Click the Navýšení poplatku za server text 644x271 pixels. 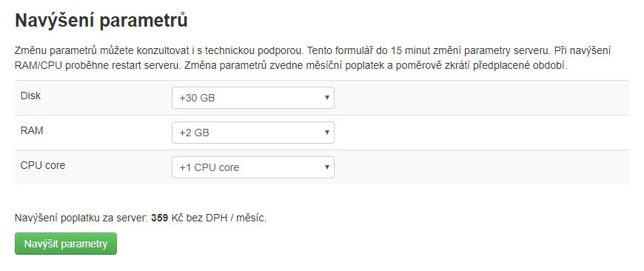tap(81, 218)
